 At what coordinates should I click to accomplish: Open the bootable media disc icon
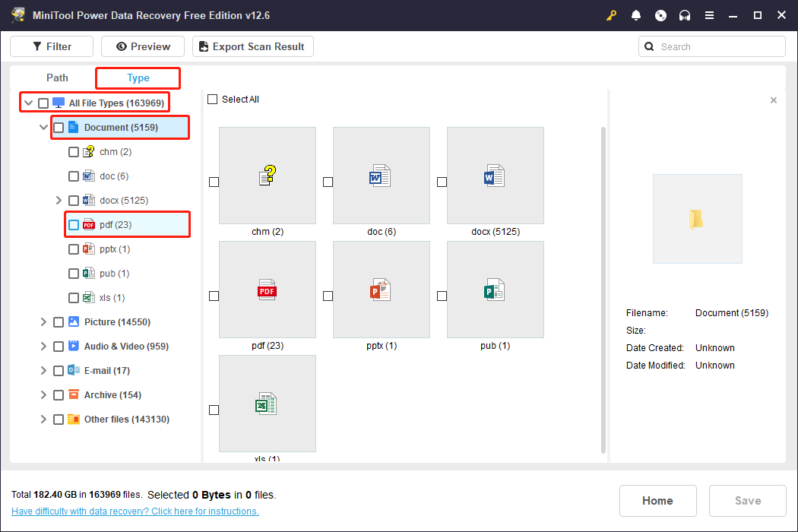[x=660, y=14]
